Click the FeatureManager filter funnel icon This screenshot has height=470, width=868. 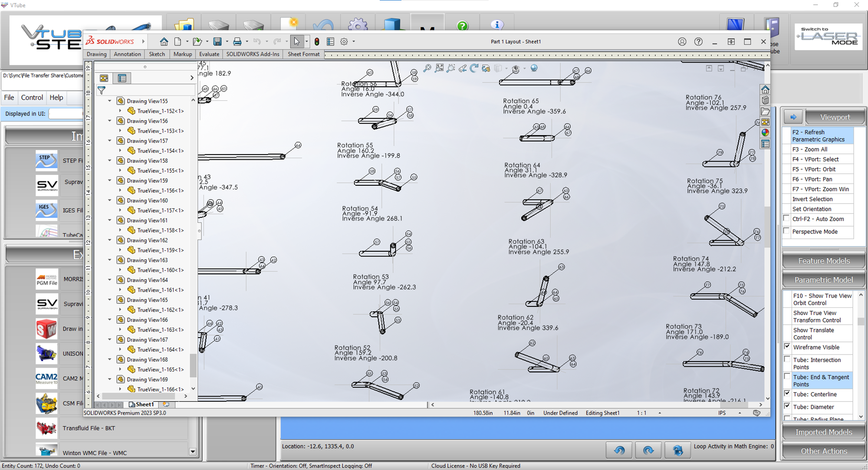[x=102, y=90]
